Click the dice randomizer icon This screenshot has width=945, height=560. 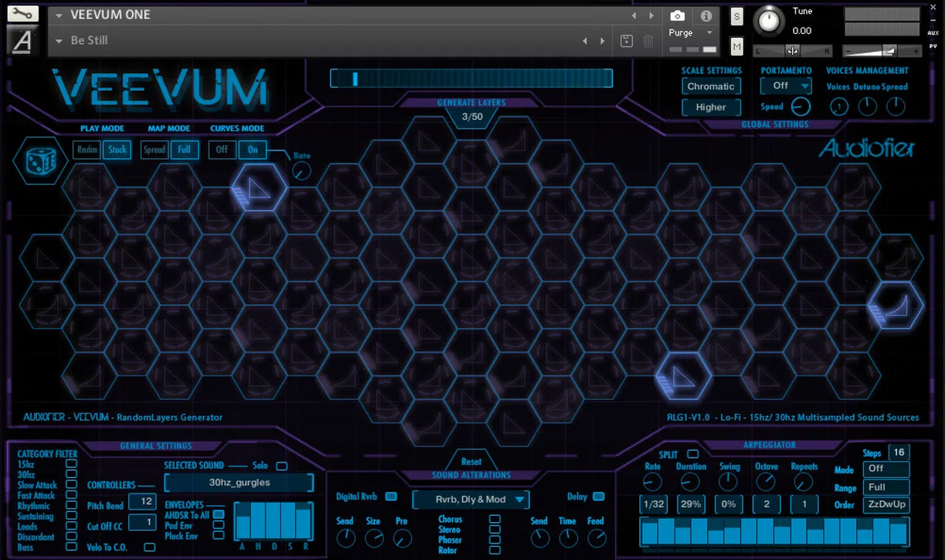pos(39,161)
